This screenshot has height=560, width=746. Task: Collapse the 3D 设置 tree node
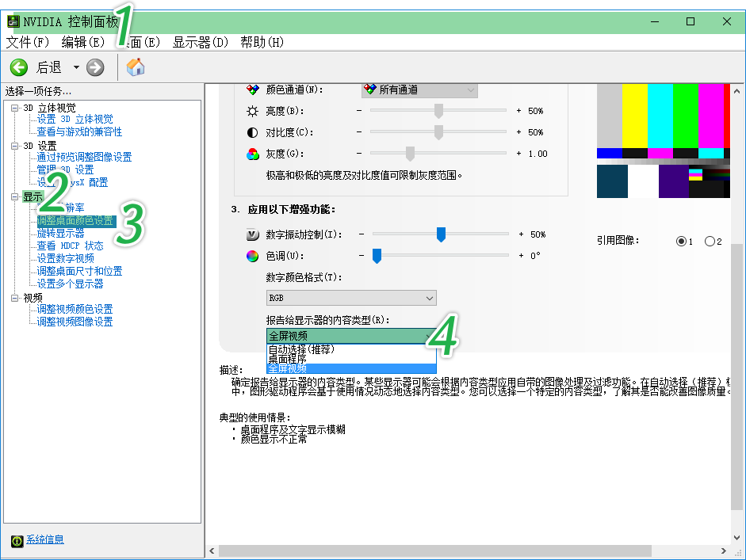click(x=14, y=146)
